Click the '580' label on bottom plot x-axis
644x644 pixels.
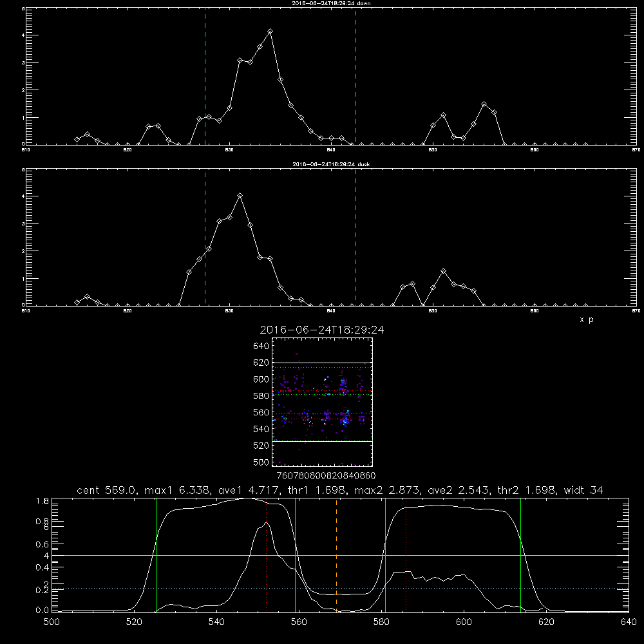(381, 622)
